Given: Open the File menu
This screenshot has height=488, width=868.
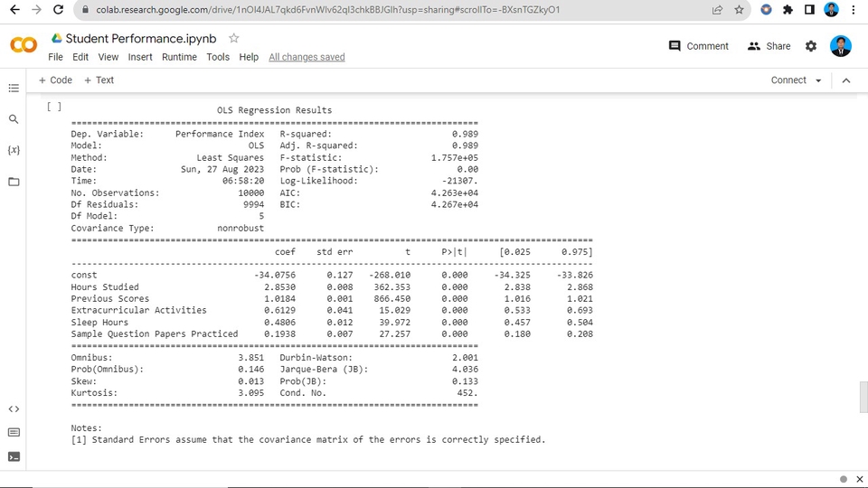Looking at the screenshot, I should [x=55, y=57].
